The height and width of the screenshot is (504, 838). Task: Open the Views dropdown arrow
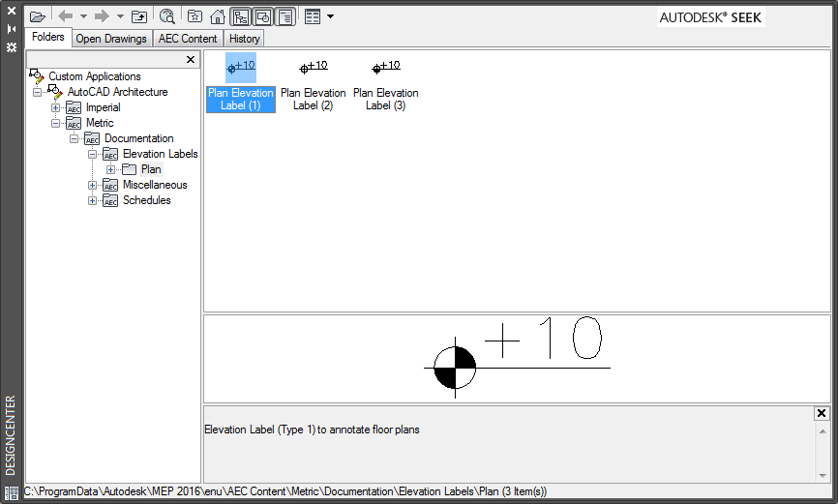[x=330, y=16]
